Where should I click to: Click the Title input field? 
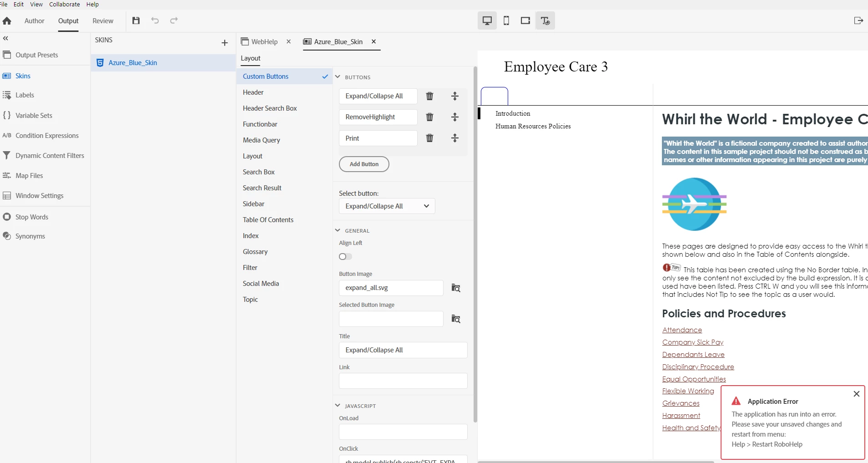point(403,350)
